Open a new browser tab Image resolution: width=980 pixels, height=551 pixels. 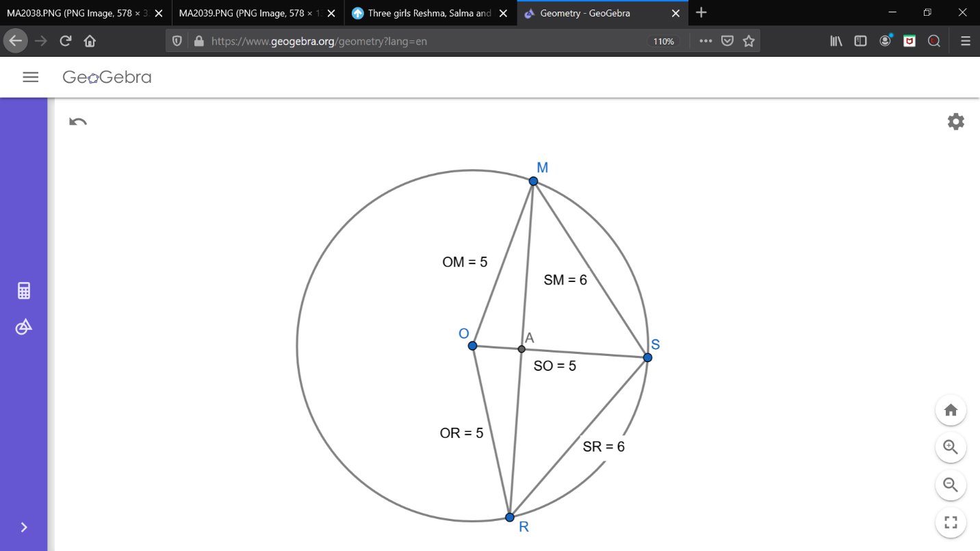pyautogui.click(x=701, y=13)
